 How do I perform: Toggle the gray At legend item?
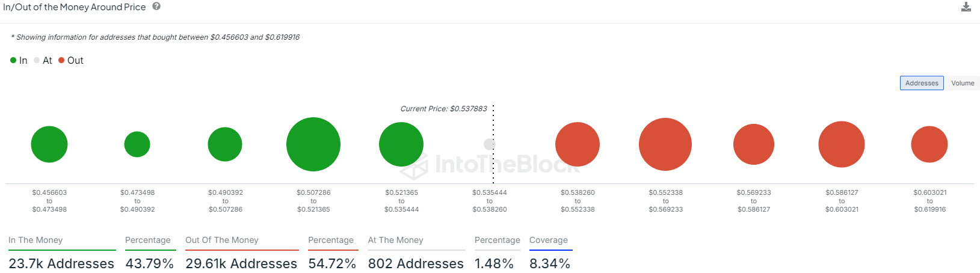pyautogui.click(x=43, y=60)
